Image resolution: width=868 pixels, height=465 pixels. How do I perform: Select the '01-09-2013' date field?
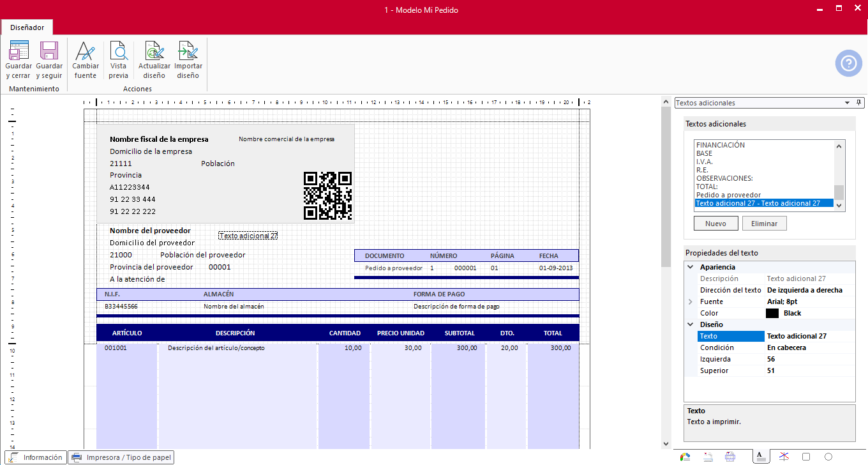point(556,268)
